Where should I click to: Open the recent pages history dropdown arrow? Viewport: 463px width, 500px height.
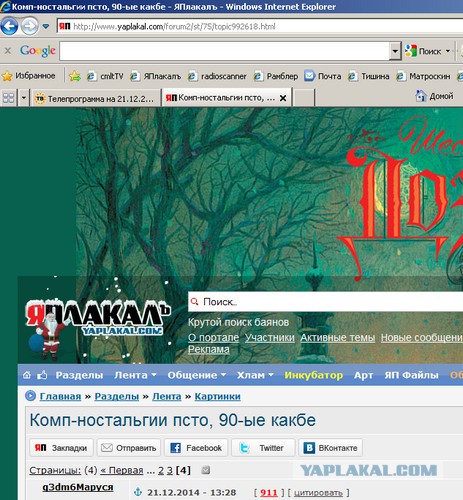pyautogui.click(x=46, y=26)
